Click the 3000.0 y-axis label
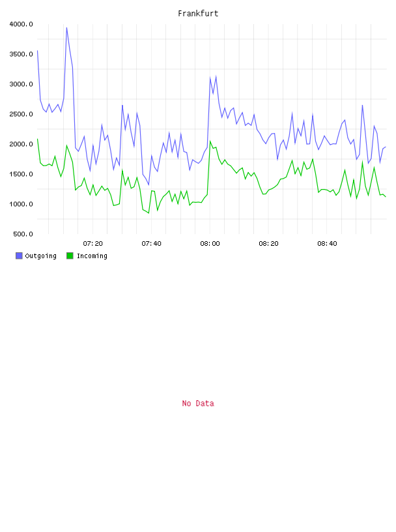Screen dimensions: 396x532 pos(21,84)
